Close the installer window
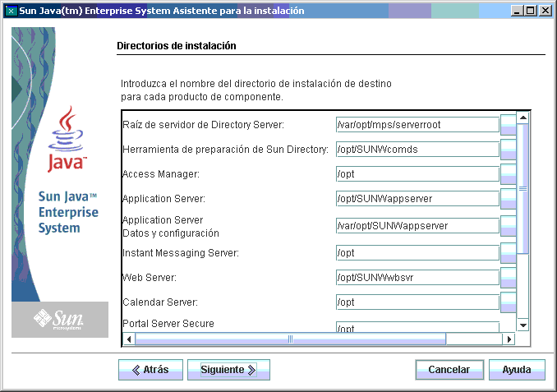The image size is (557, 392). point(545,11)
